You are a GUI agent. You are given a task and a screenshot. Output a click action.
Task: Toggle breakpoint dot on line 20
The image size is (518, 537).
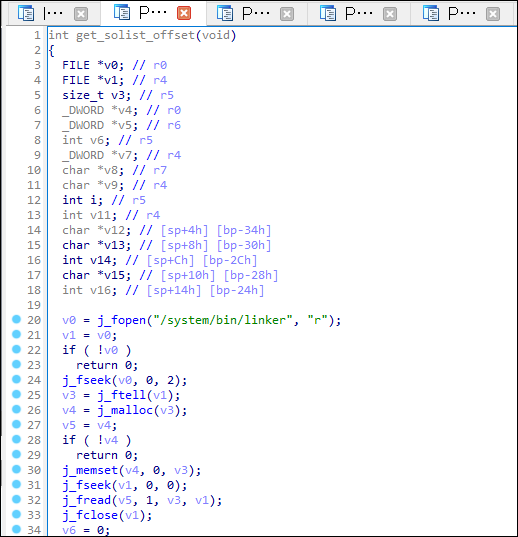(x=16, y=319)
